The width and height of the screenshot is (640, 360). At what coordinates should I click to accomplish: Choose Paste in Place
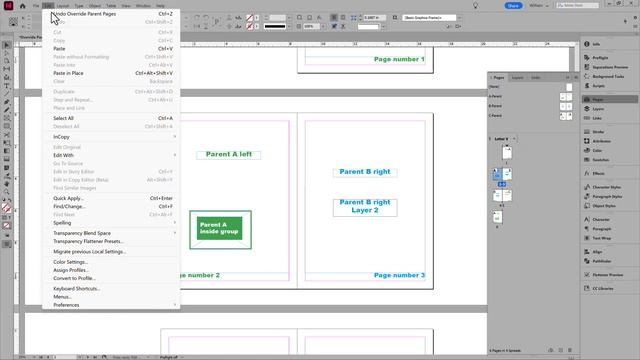click(x=111, y=73)
